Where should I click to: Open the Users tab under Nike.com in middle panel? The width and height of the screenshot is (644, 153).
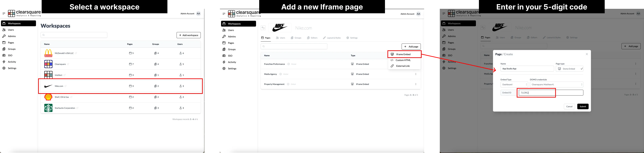[x=281, y=38]
